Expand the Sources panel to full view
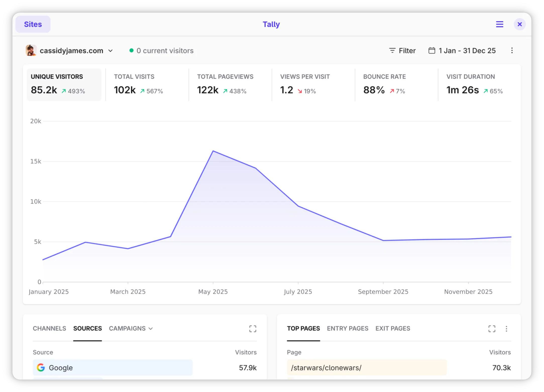Image resolution: width=544 pixels, height=392 pixels. (253, 329)
